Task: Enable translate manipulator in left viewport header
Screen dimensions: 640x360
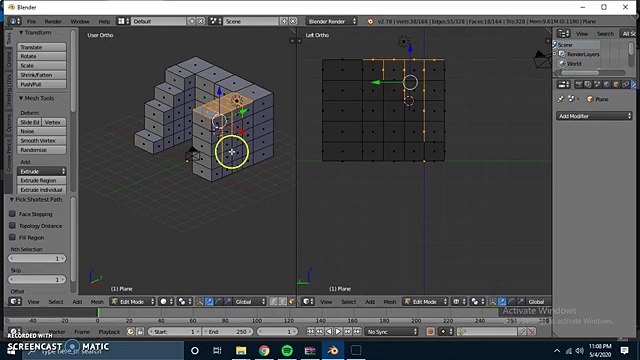Action: tap(209, 302)
